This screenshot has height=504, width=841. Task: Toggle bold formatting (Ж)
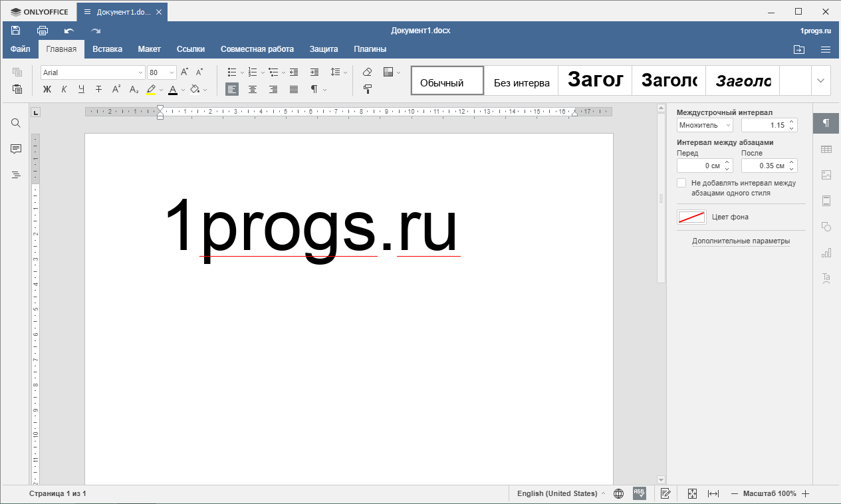[47, 89]
